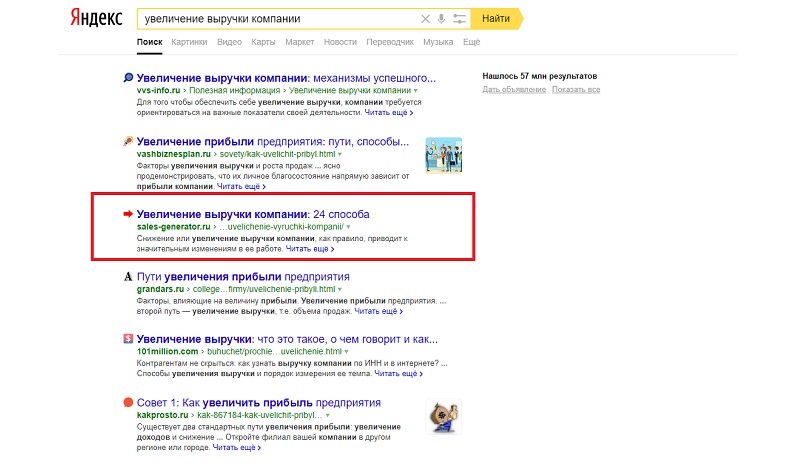Click the vvs-info.ru green domain link
794x467 pixels.
158,90
